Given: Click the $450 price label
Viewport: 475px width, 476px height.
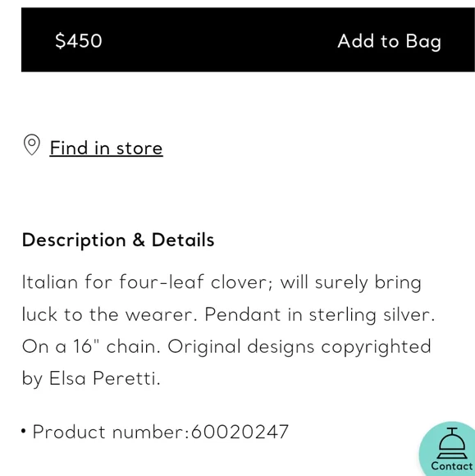Looking at the screenshot, I should (x=78, y=41).
